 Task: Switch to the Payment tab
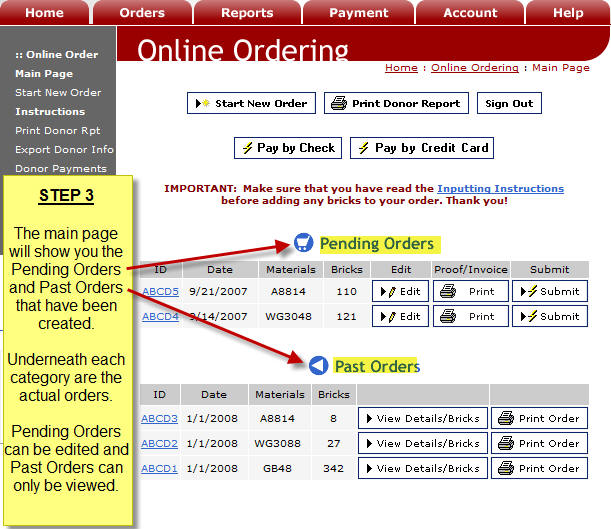point(358,13)
